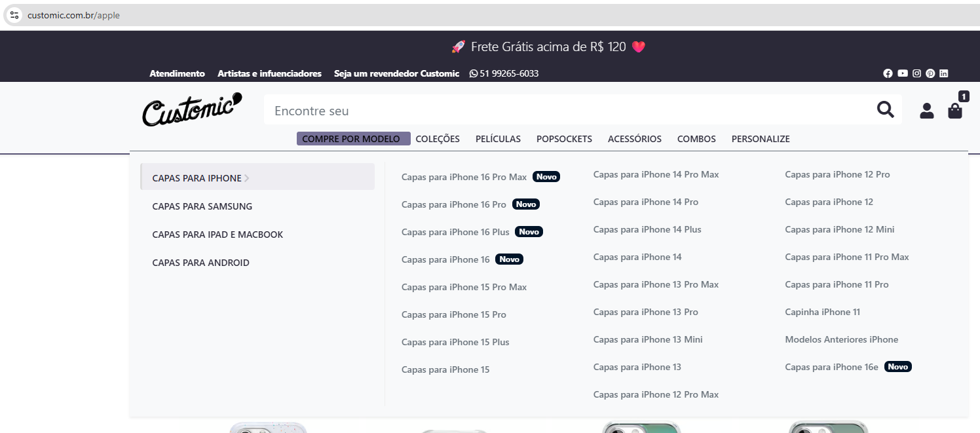This screenshot has height=433, width=980.
Task: Click the search magnifier icon
Action: point(886,110)
